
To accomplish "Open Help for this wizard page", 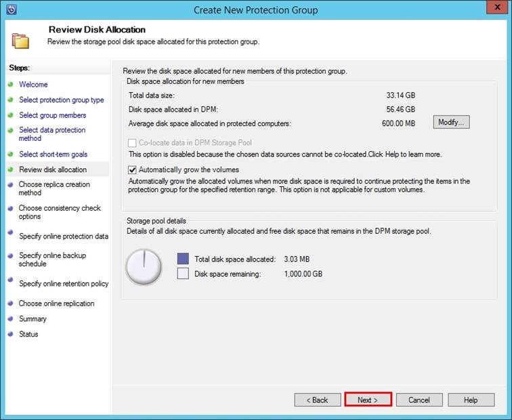I will tap(471, 400).
